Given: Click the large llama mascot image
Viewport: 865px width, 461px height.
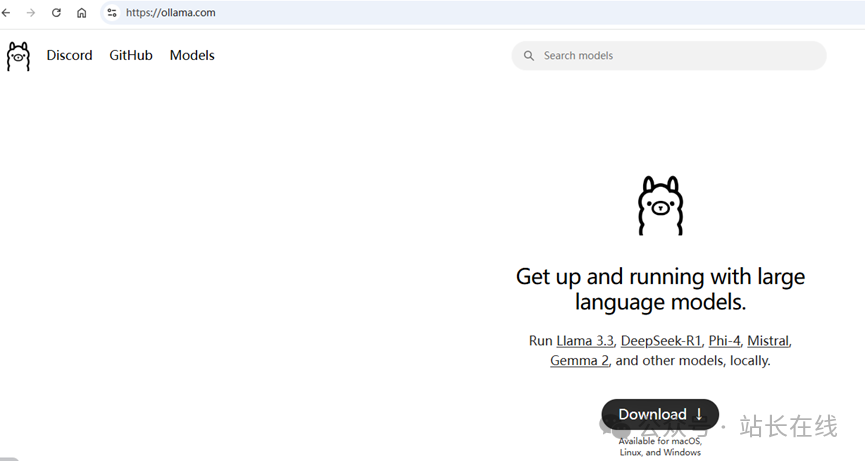Looking at the screenshot, I should pyautogui.click(x=660, y=206).
